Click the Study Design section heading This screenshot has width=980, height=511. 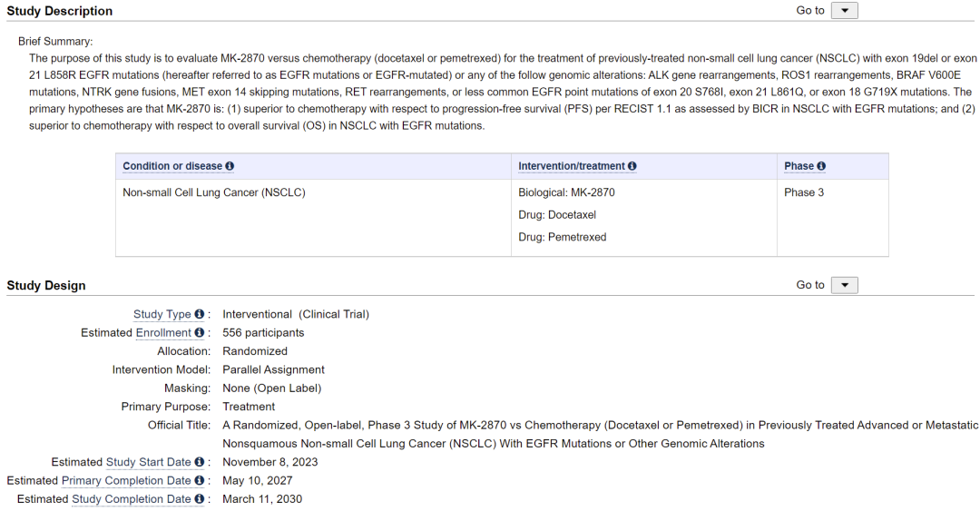(46, 285)
